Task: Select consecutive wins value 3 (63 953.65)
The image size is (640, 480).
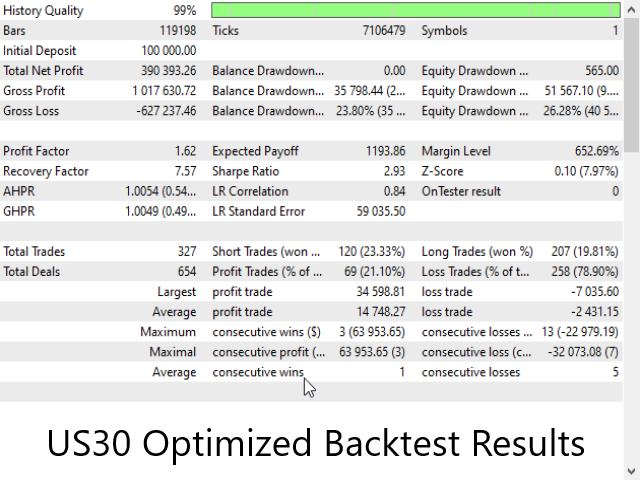Action: coord(372,332)
